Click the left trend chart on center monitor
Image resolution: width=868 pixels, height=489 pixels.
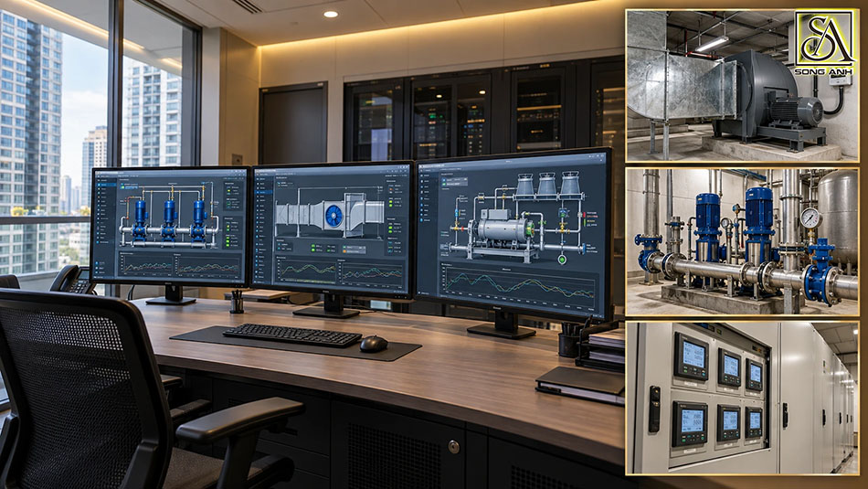coord(307,271)
